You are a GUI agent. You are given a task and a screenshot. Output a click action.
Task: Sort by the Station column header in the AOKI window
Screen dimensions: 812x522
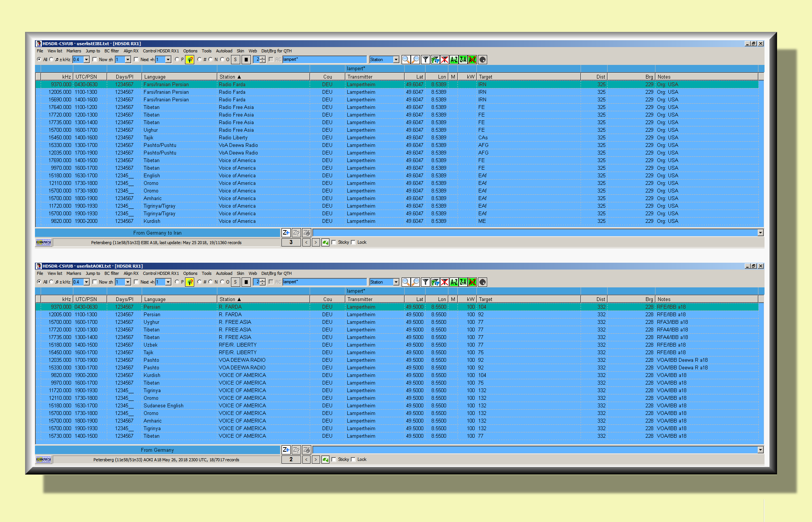[x=263, y=299]
